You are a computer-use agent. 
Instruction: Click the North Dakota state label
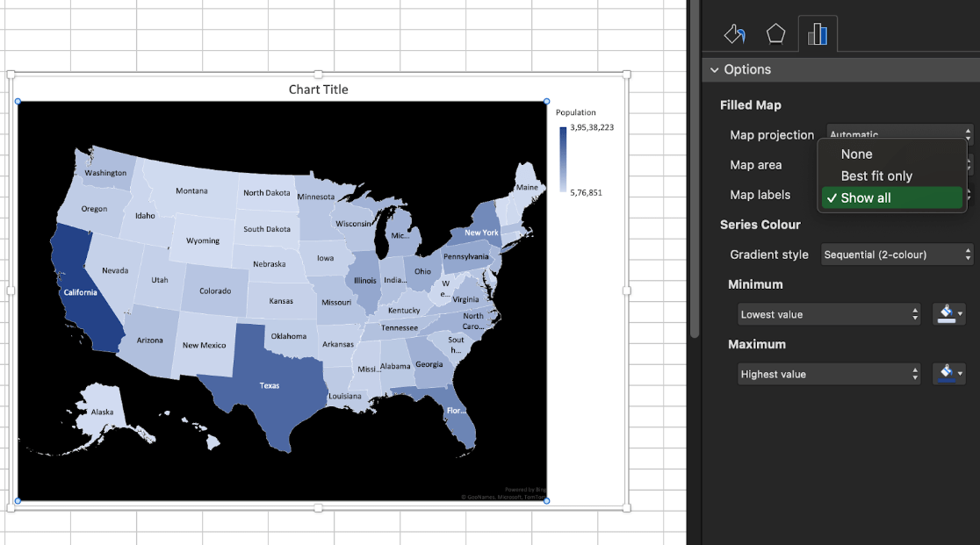[x=267, y=193]
